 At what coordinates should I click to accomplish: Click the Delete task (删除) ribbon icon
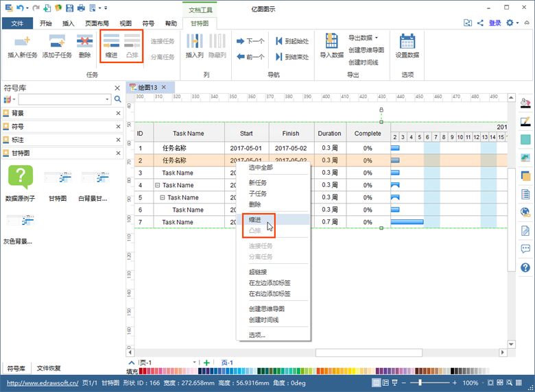coord(84,42)
